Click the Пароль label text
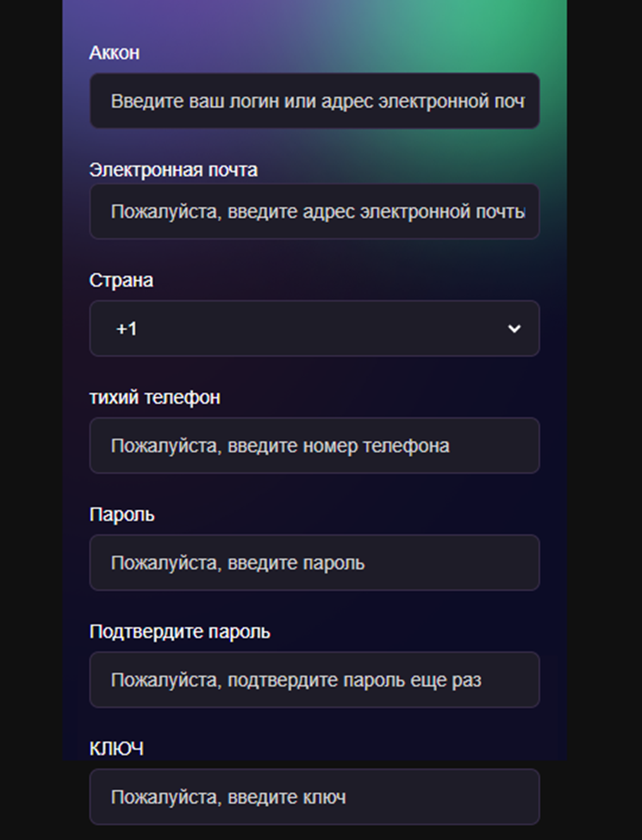The height and width of the screenshot is (840, 642). click(122, 514)
